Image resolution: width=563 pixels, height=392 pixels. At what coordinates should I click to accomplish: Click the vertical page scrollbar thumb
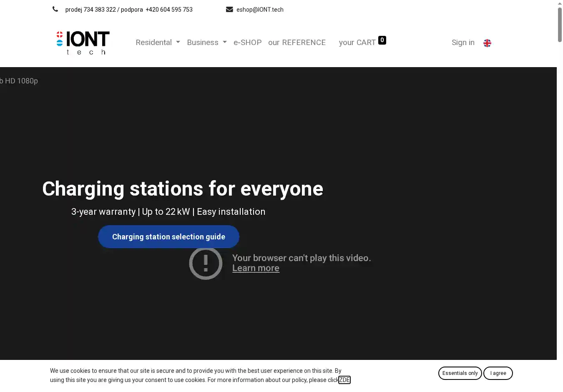pos(560,25)
